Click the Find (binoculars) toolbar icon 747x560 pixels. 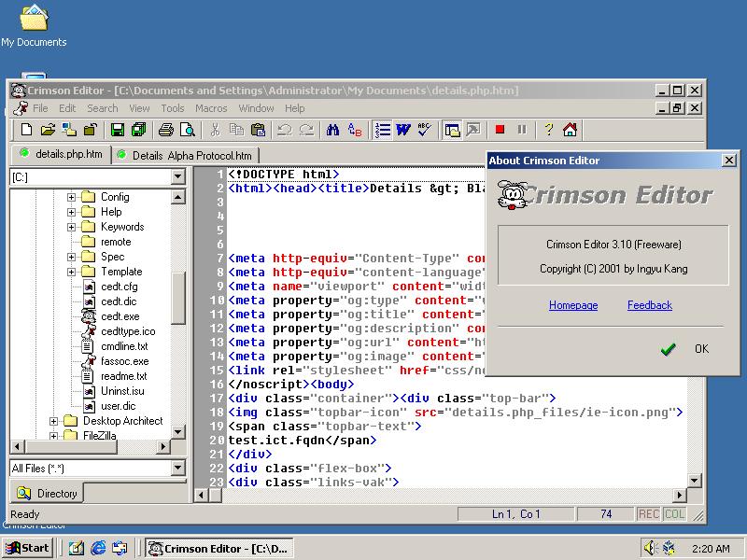(332, 130)
